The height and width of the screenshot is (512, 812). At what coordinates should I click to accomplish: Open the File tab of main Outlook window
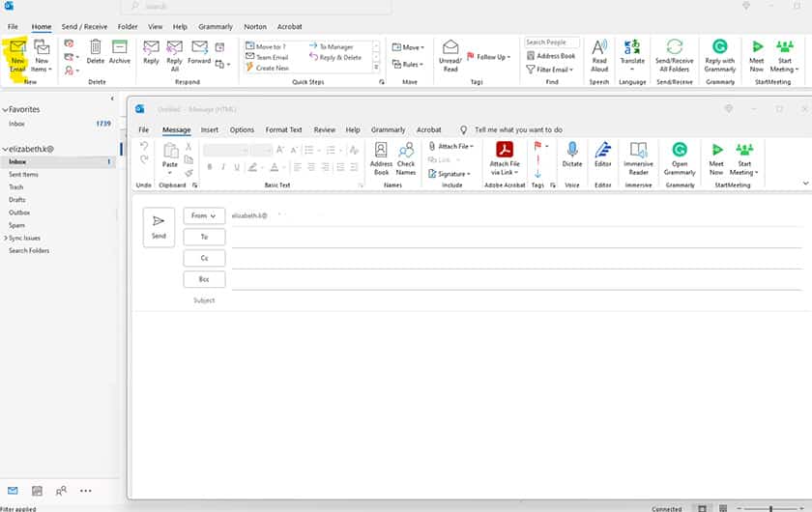tap(13, 26)
